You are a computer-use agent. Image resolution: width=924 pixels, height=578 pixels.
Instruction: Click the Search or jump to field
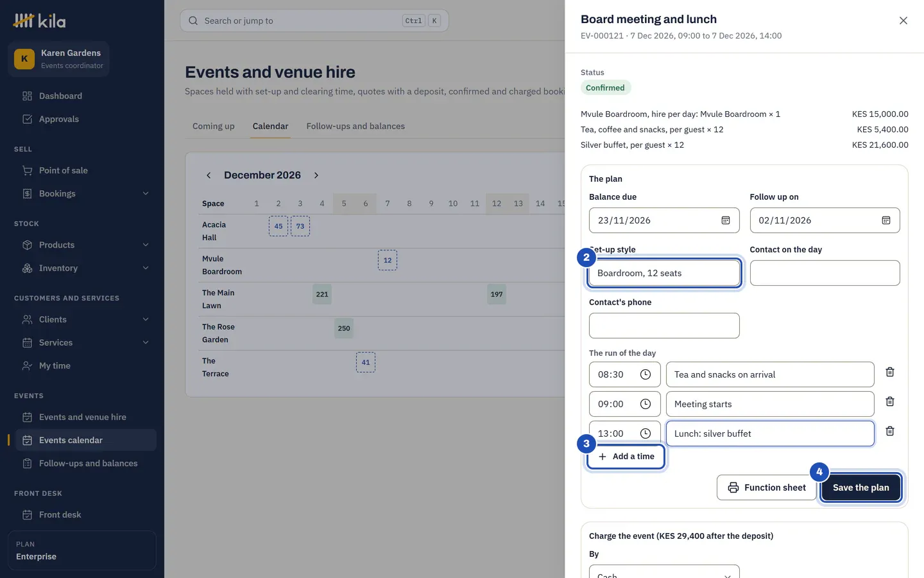click(314, 21)
